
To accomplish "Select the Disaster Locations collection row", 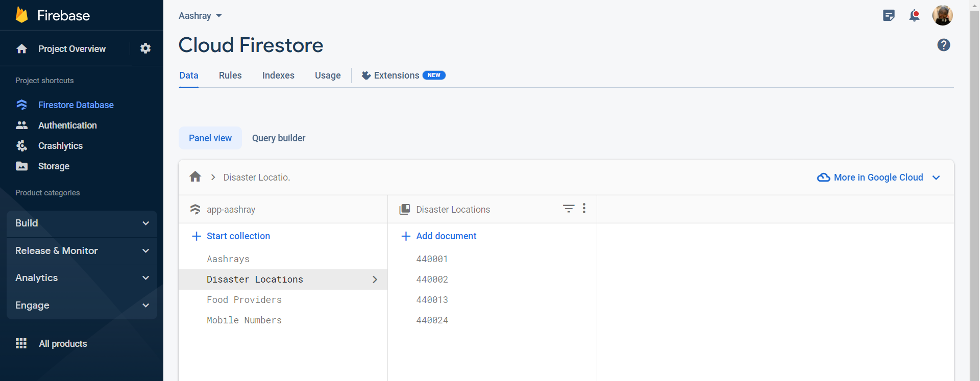I will click(283, 280).
